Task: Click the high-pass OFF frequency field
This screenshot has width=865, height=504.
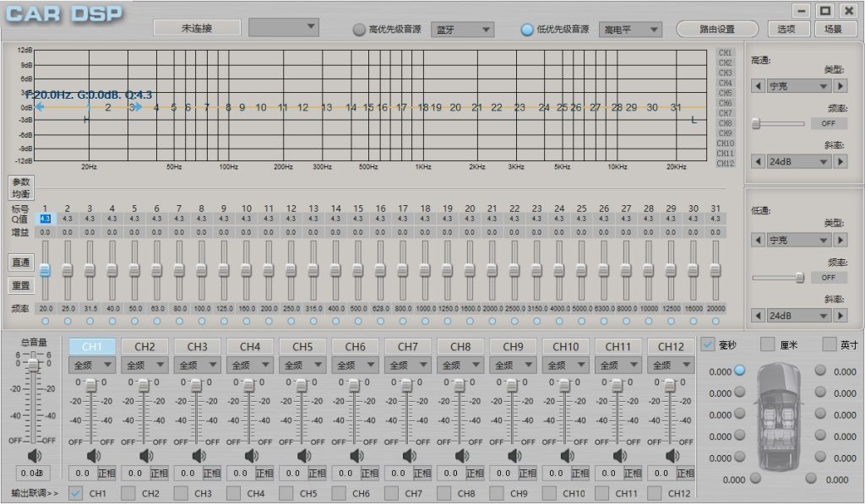Action: (x=828, y=123)
